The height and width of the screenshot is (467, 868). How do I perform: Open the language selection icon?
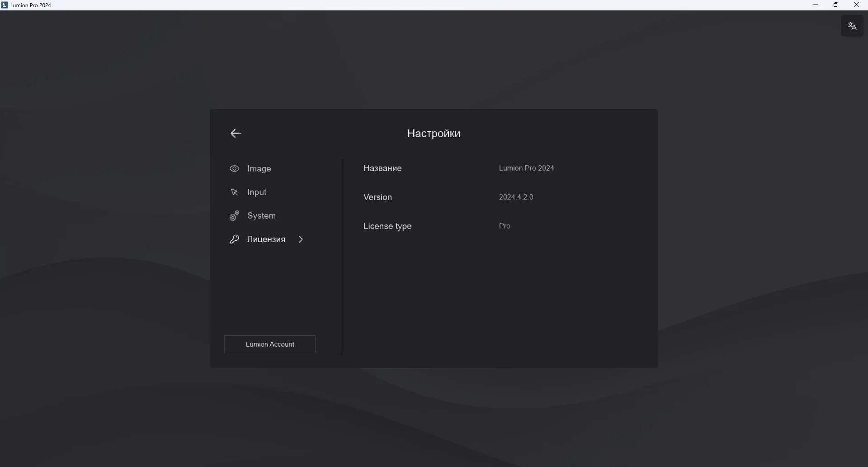point(852,26)
